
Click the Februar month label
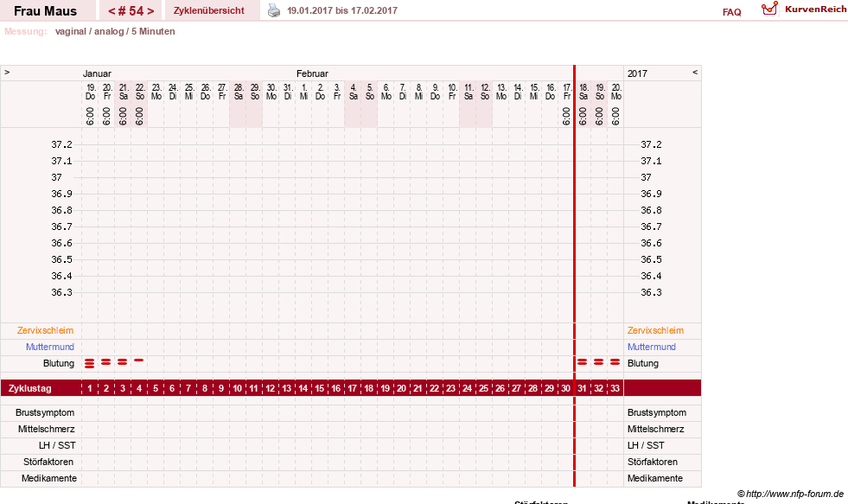coord(312,73)
